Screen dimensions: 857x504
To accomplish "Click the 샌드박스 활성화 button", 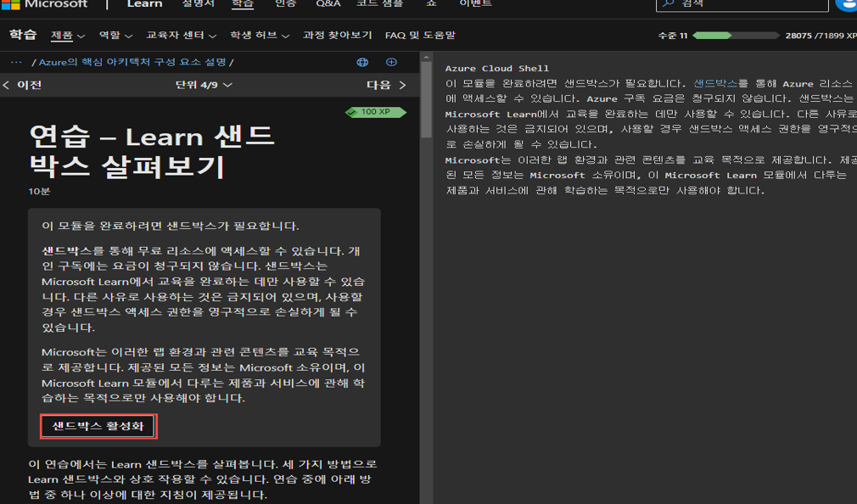I will coord(98,427).
